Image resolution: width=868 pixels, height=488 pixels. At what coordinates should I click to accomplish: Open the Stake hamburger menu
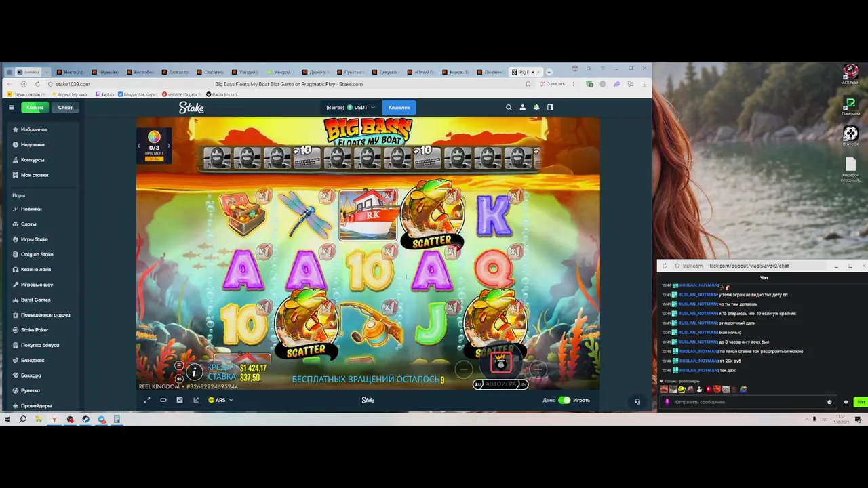[12, 107]
